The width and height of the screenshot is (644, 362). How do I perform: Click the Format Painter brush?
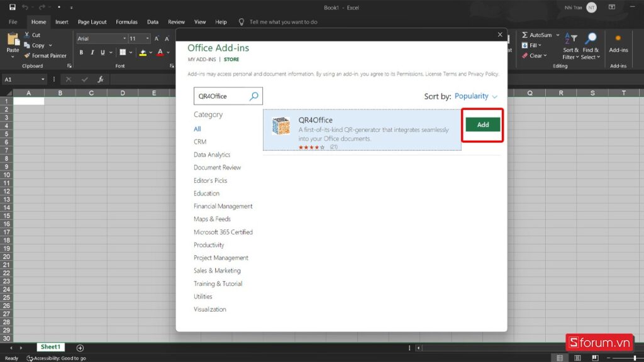27,55
